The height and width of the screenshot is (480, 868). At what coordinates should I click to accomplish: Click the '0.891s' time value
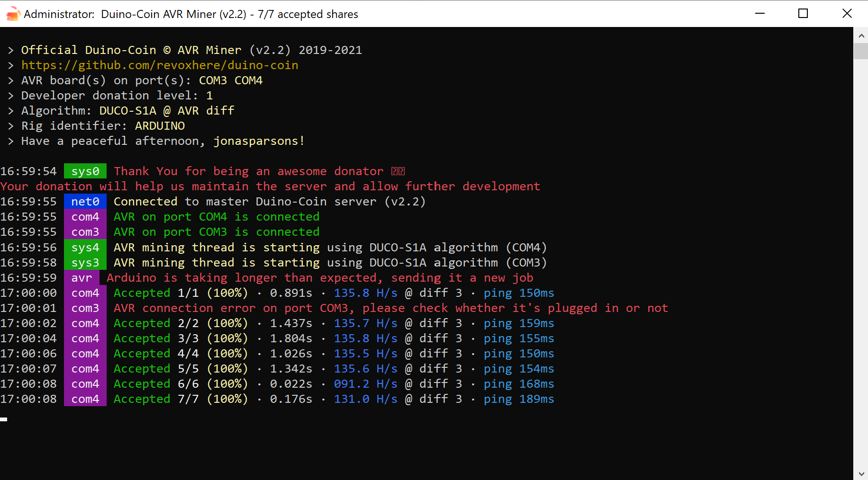pyautogui.click(x=291, y=293)
